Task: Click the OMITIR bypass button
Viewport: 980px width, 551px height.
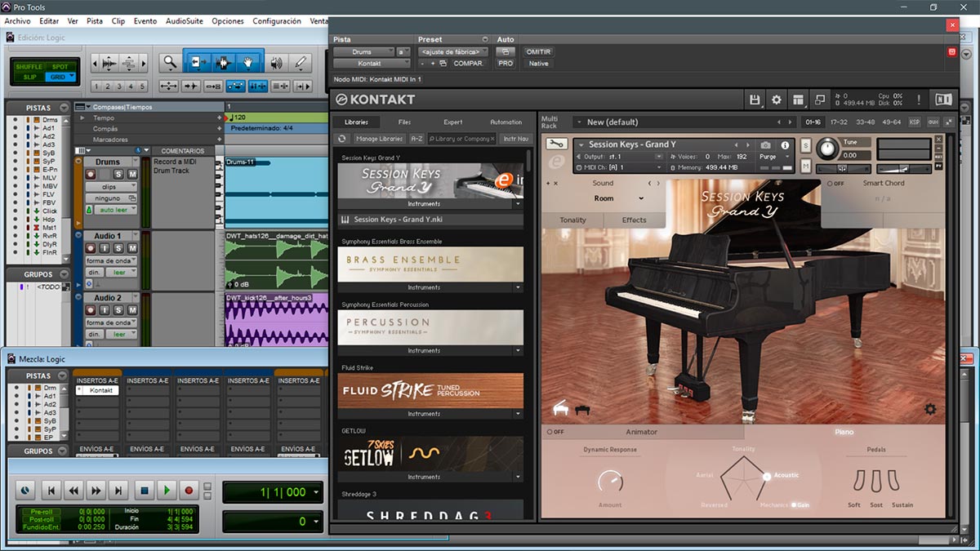Action: tap(538, 51)
